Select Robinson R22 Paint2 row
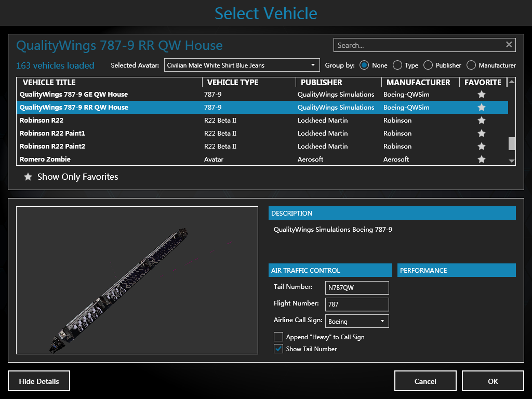 click(262, 146)
